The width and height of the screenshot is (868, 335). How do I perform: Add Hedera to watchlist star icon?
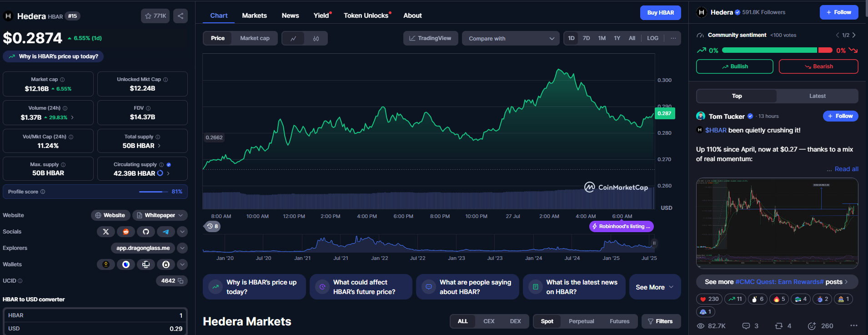coord(148,16)
